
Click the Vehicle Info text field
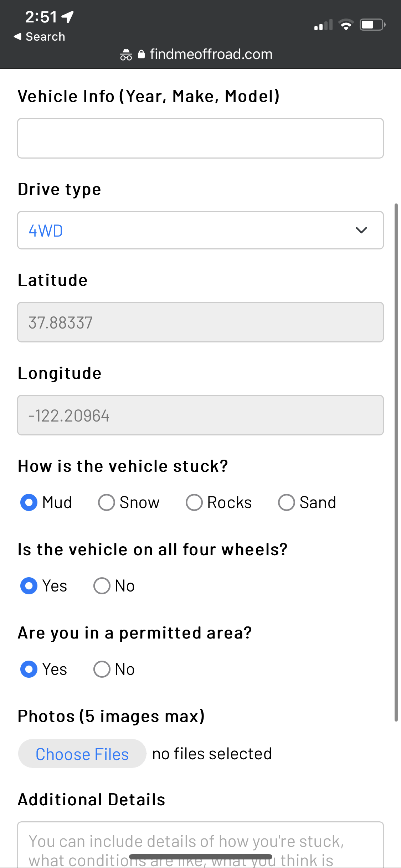(x=200, y=138)
